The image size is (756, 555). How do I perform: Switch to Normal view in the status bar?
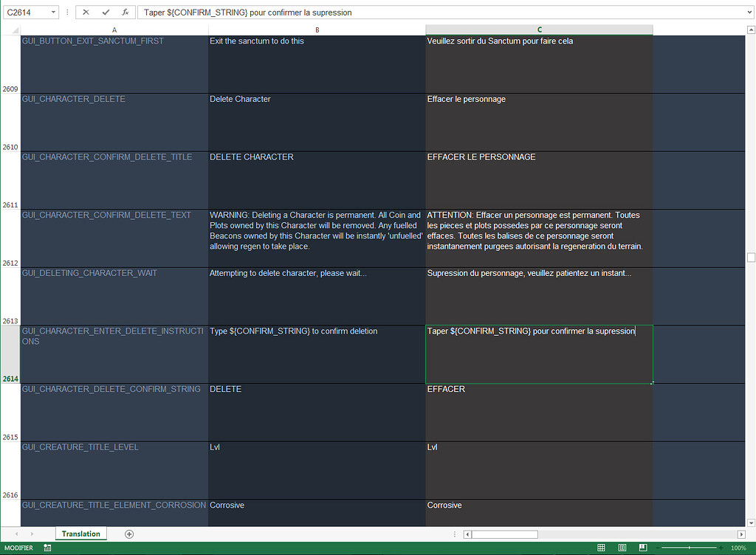click(x=601, y=548)
